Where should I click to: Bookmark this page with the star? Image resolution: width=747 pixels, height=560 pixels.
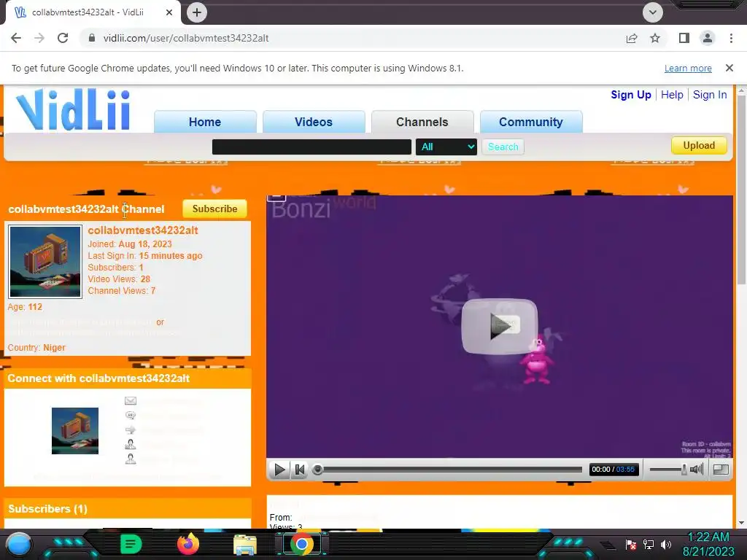tap(655, 38)
